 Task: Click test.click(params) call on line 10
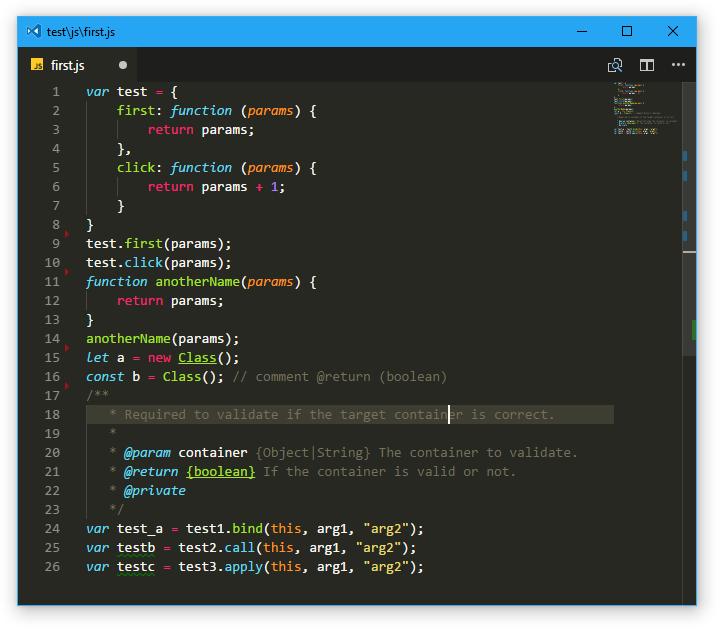point(159,263)
